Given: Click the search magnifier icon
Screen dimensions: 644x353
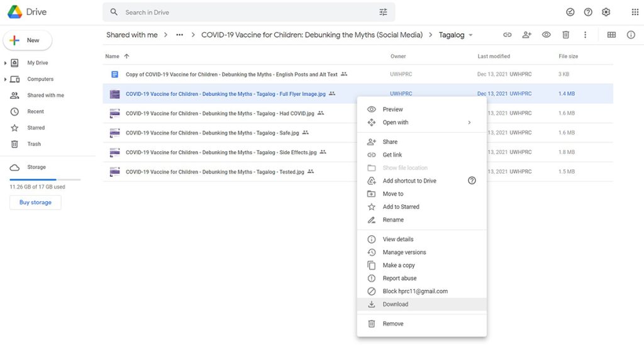Looking at the screenshot, I should [x=114, y=12].
